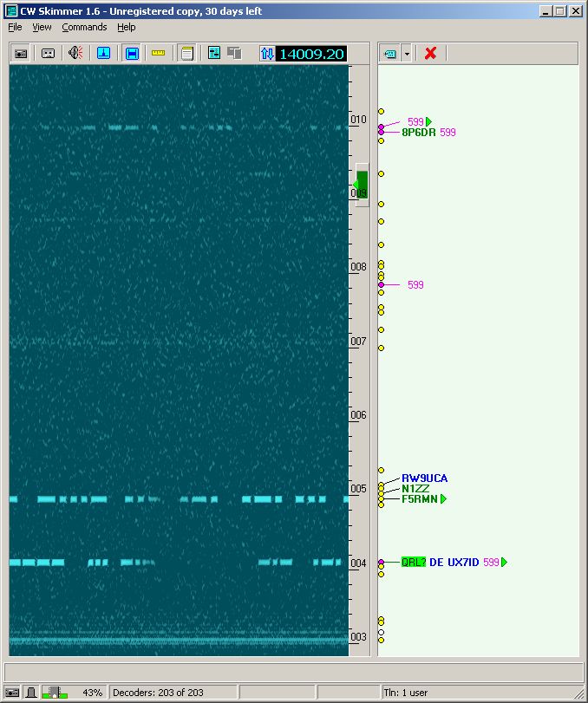
Task: Click the 003 frequency scale label
Action: click(x=358, y=637)
